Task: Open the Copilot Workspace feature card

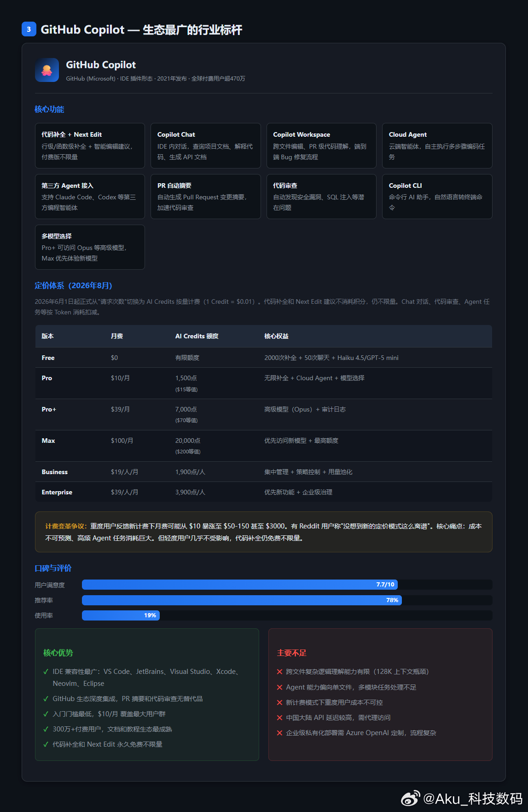Action: [x=321, y=145]
